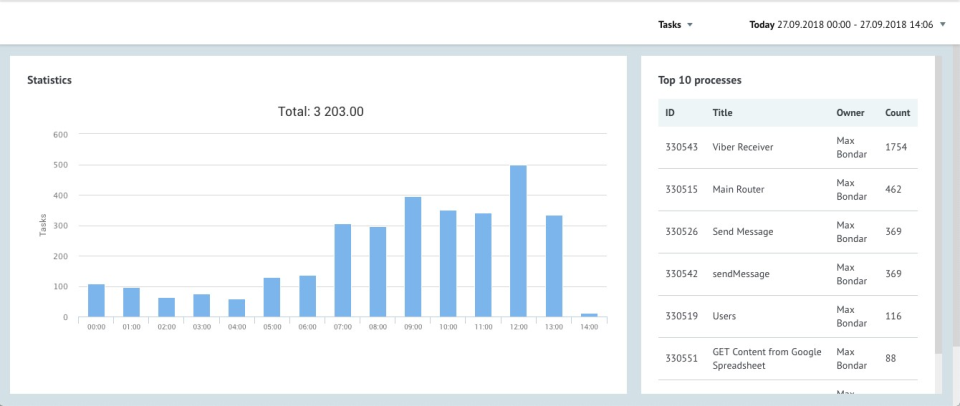
Task: Click the 10:00 bar in chart
Action: (x=448, y=263)
